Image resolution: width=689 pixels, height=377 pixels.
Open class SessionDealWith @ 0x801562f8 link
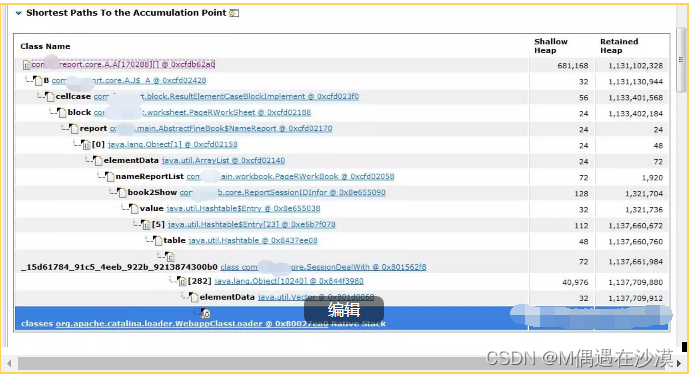click(323, 267)
